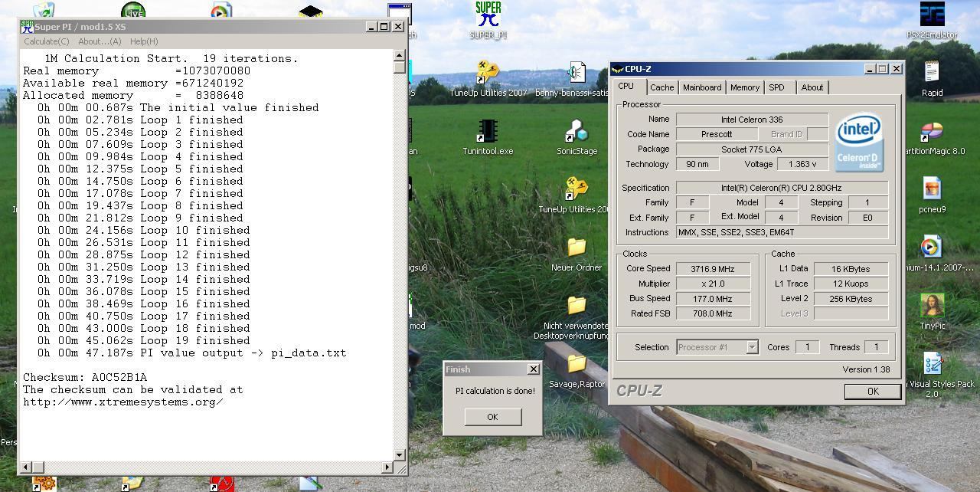Screen dimensions: 980x492
Task: Click the Super PI title bar icon
Action: tap(27, 27)
